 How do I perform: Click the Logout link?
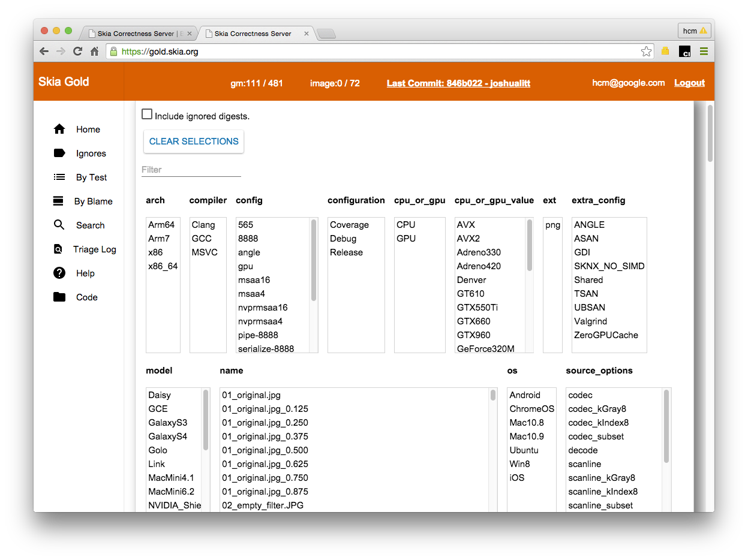pyautogui.click(x=689, y=83)
